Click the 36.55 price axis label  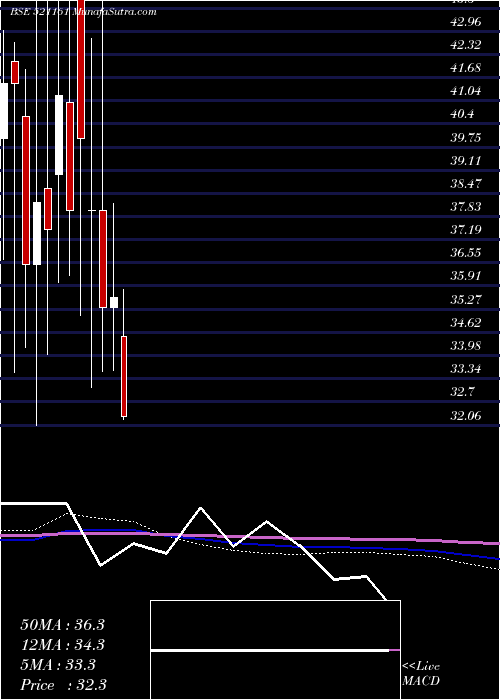(466, 253)
